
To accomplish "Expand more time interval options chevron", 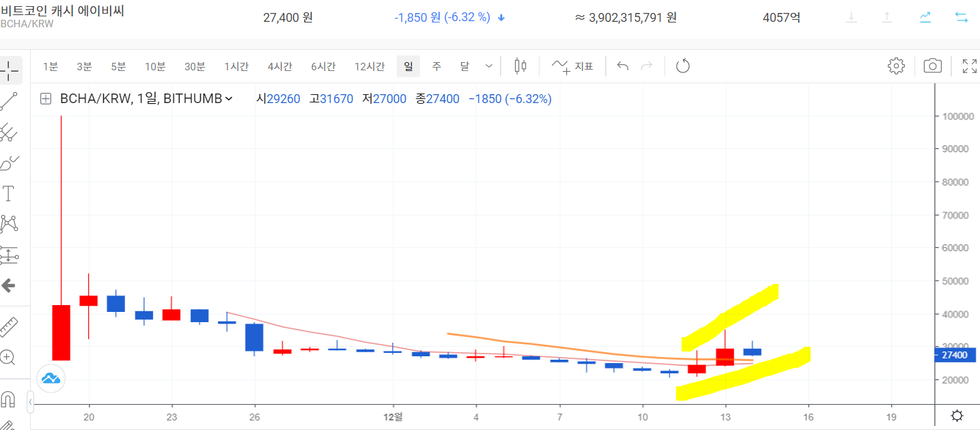I will tap(489, 66).
